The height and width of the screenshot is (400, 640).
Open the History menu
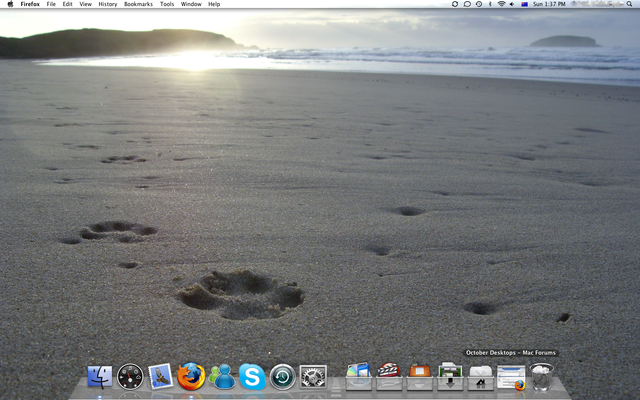[107, 4]
